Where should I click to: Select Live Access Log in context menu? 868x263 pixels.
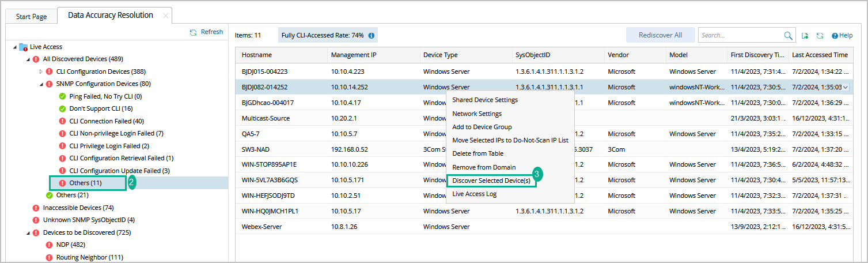point(474,194)
